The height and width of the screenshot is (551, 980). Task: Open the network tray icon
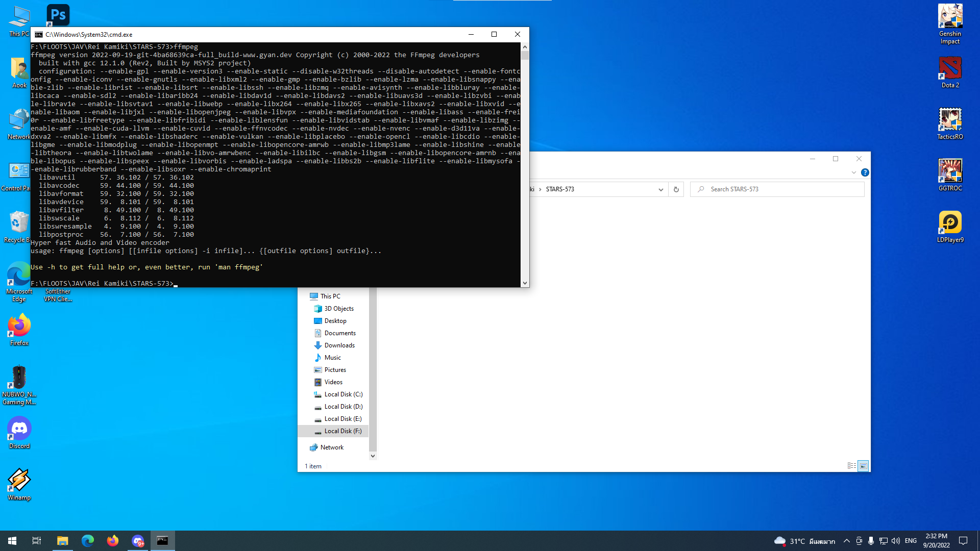click(x=883, y=540)
